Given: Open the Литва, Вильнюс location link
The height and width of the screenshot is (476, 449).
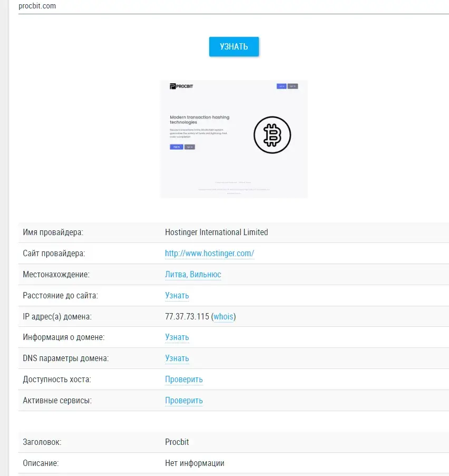Looking at the screenshot, I should pos(193,275).
